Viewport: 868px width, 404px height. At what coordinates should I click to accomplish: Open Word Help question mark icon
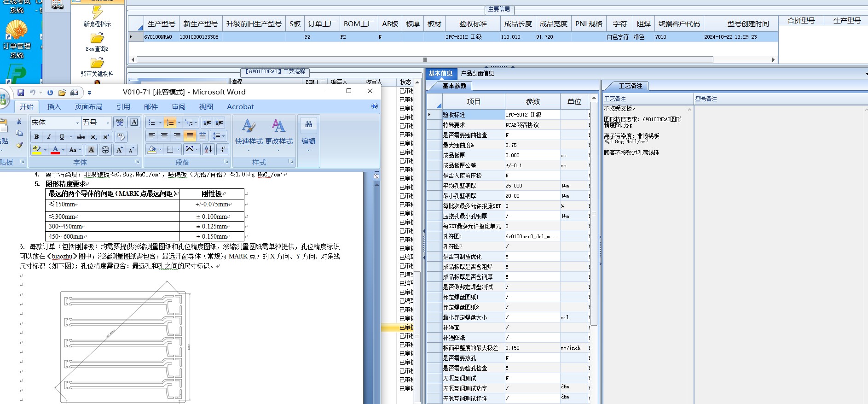point(375,106)
